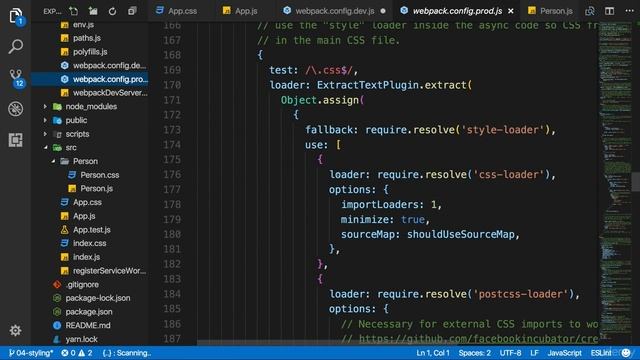Open changes icon in editor title bar
Screen dimensions: 640x360
[x=590, y=11]
